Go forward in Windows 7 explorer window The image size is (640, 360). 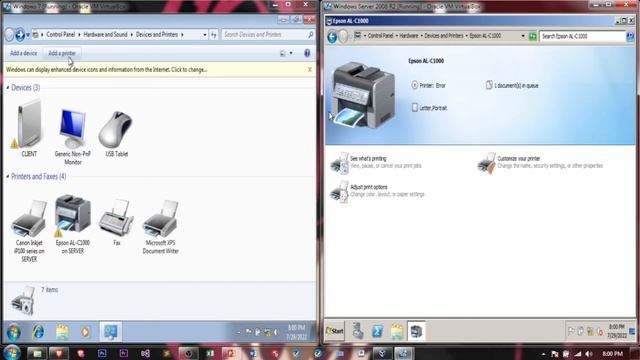tap(20, 35)
